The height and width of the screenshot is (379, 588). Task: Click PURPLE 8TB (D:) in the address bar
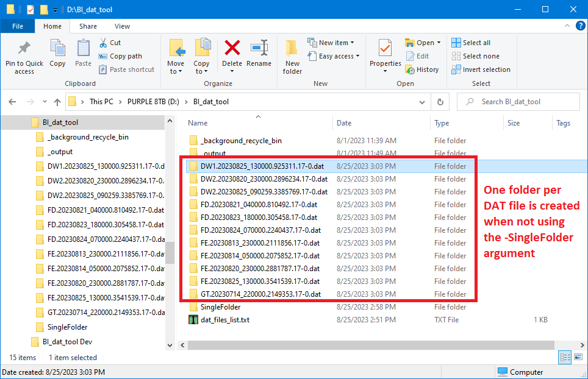click(153, 102)
